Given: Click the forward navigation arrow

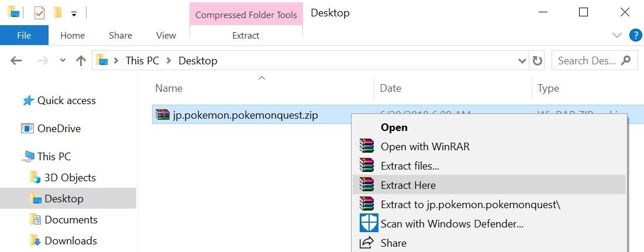Looking at the screenshot, I should tap(43, 61).
